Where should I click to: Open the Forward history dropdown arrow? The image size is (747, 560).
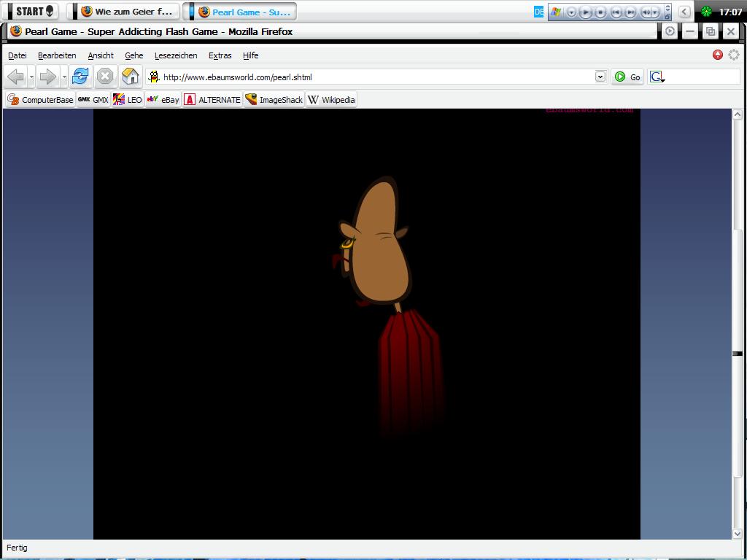click(x=64, y=77)
